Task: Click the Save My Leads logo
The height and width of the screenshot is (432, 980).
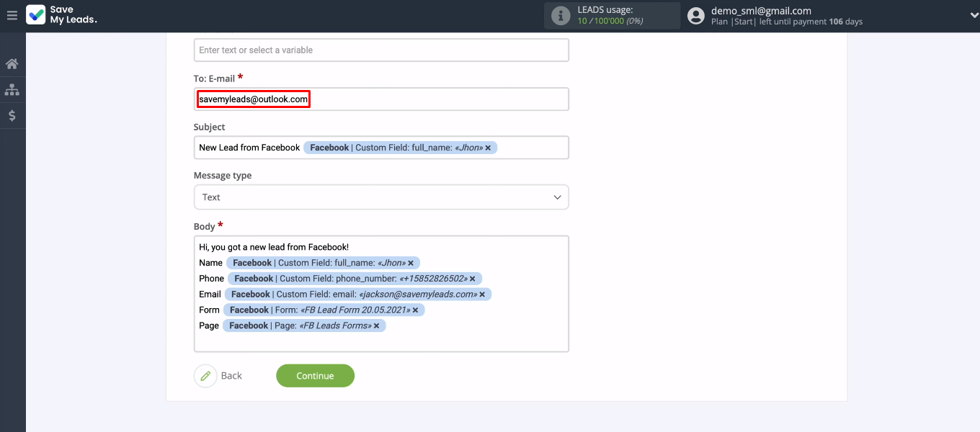Action: point(61,15)
